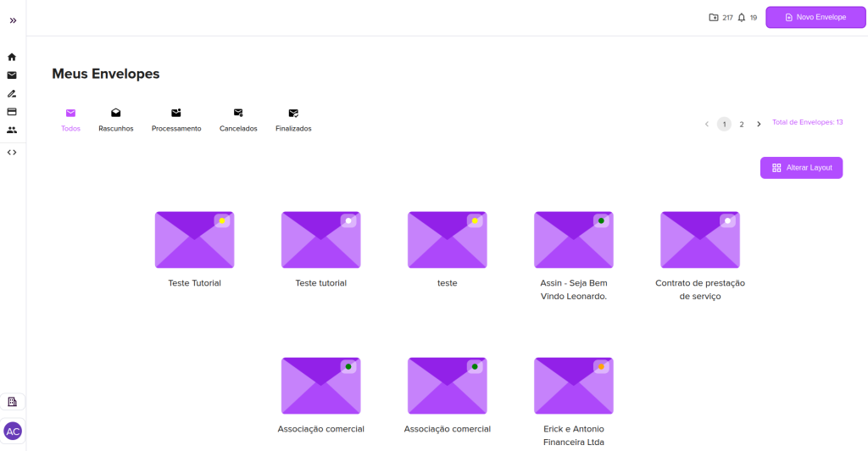868x451 pixels.
Task: Switch to the Rascunhos tab
Action: tap(116, 120)
